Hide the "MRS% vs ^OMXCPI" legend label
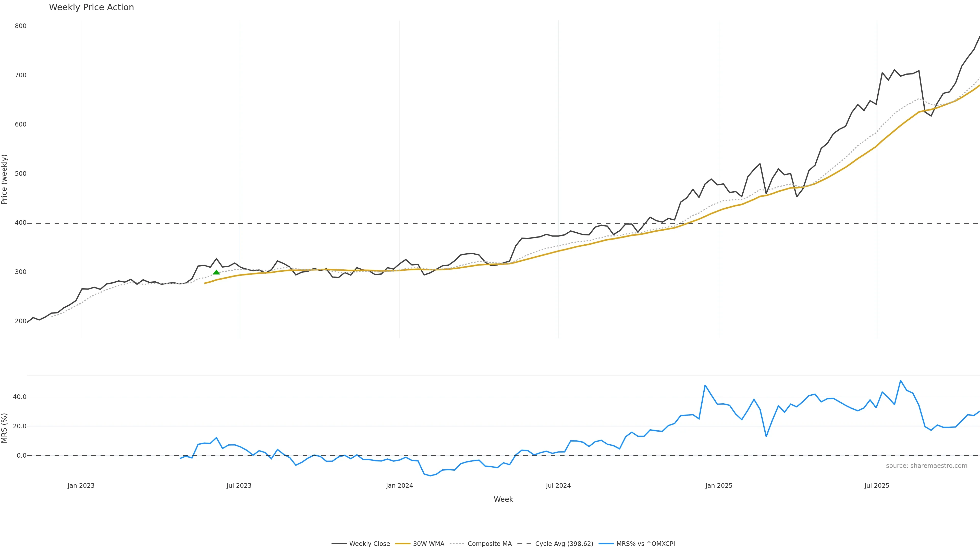This screenshot has width=980, height=551. click(x=646, y=544)
